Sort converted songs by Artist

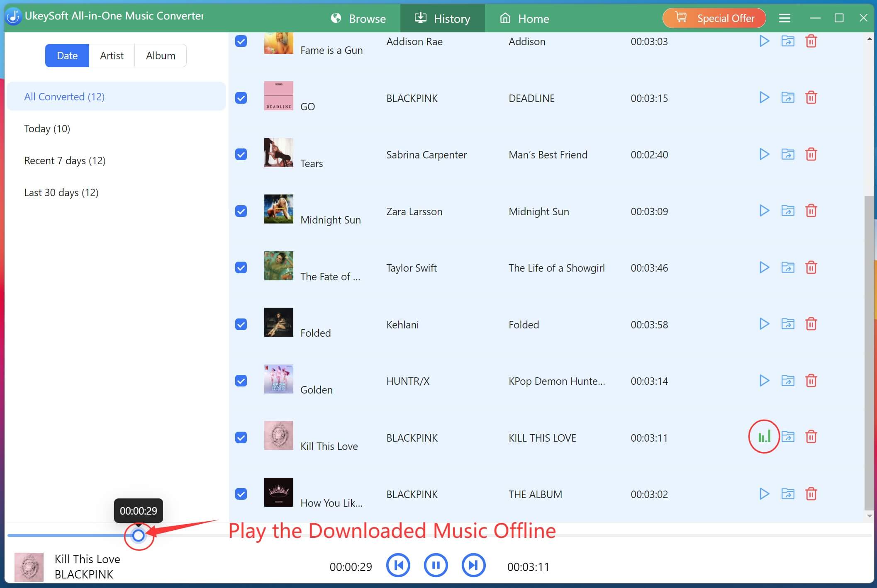coord(112,56)
